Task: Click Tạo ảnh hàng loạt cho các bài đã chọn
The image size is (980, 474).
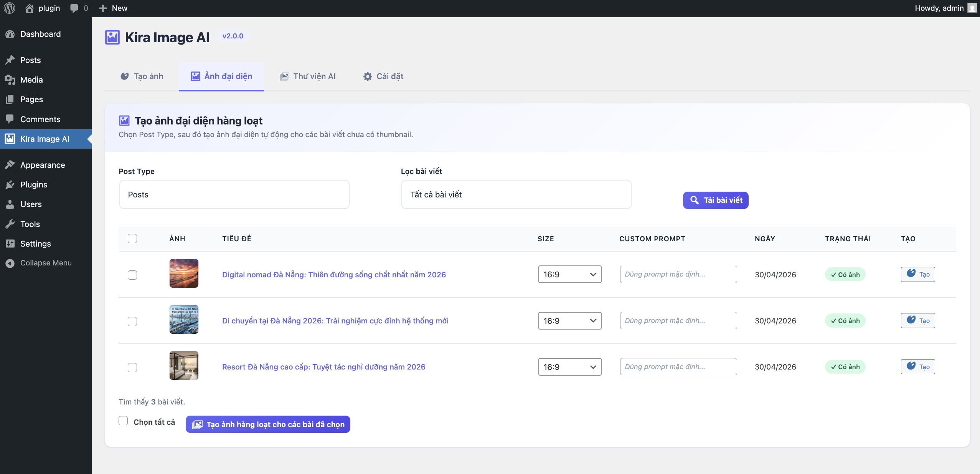Action: coord(268,424)
